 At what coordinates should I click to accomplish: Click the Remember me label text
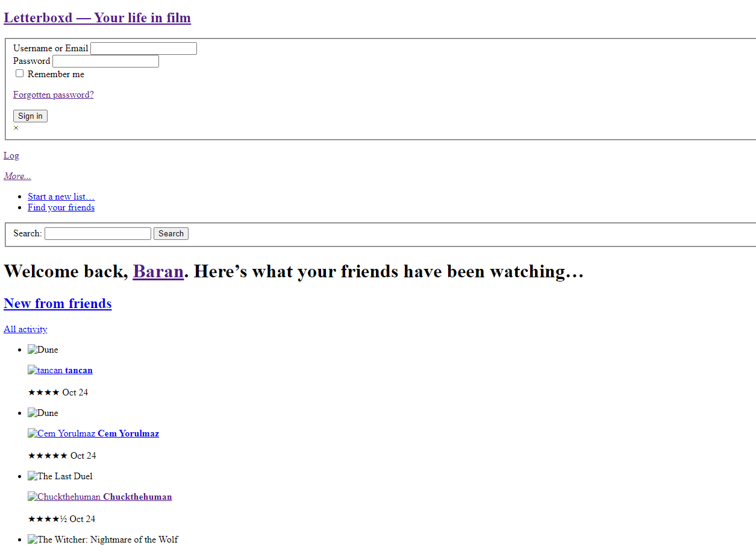coord(56,74)
